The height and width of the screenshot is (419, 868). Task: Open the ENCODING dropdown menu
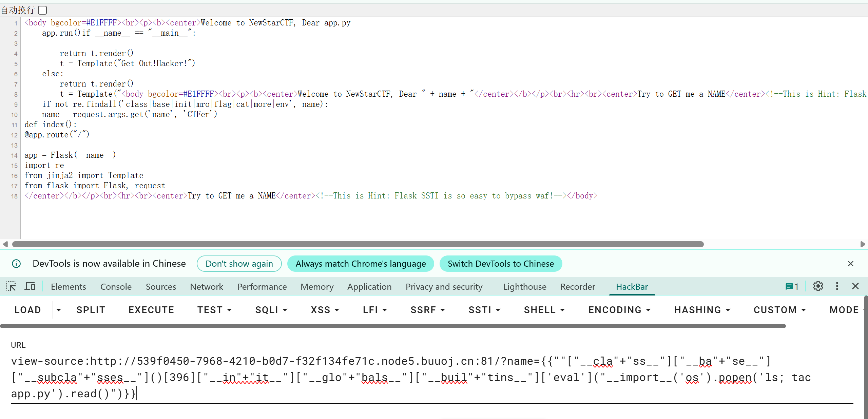pos(619,310)
